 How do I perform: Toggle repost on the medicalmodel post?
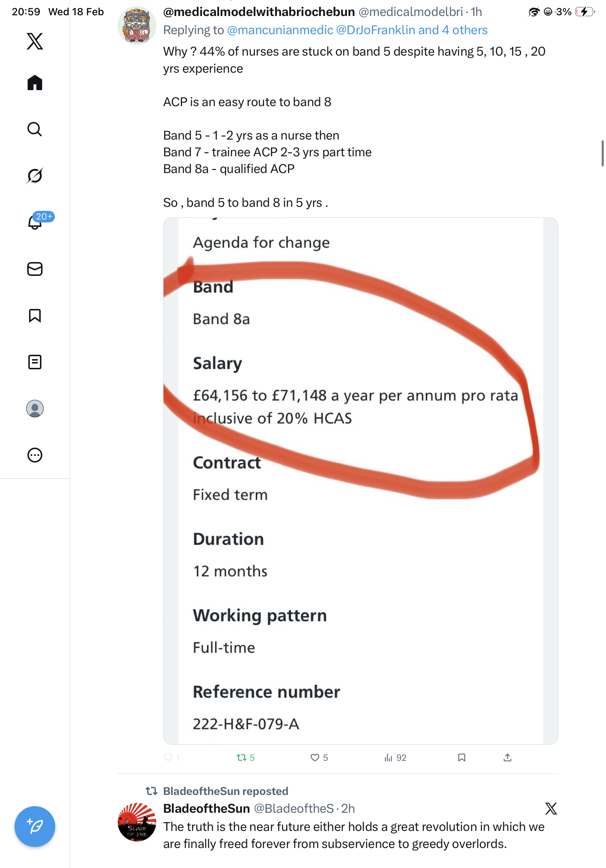242,758
